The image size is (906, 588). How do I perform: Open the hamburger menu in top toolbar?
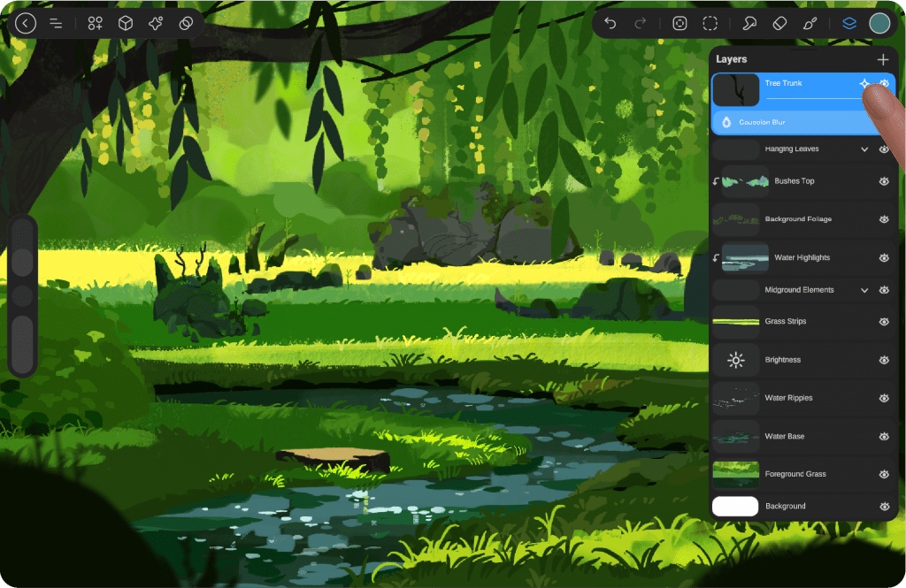[56, 24]
